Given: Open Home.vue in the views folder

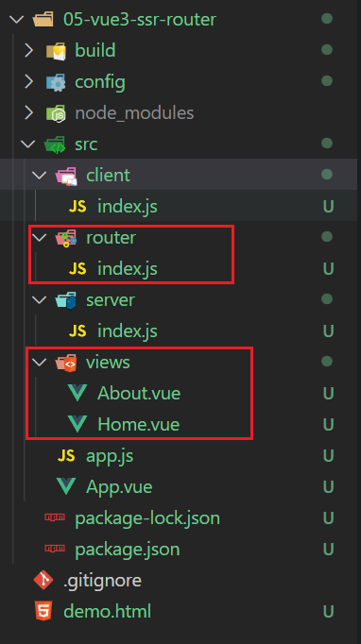Looking at the screenshot, I should [x=138, y=425].
